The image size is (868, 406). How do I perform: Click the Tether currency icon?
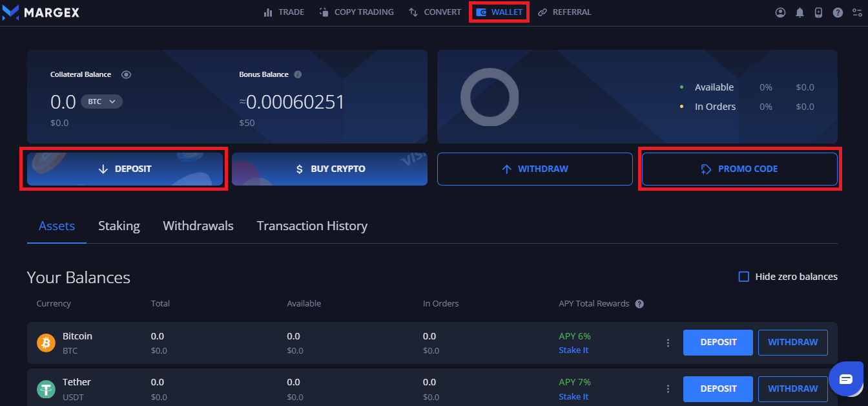pos(45,389)
